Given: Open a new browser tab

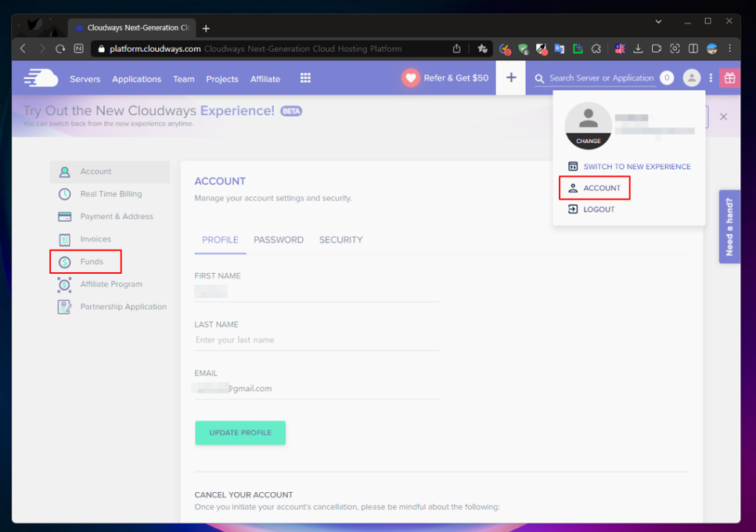Looking at the screenshot, I should (206, 28).
